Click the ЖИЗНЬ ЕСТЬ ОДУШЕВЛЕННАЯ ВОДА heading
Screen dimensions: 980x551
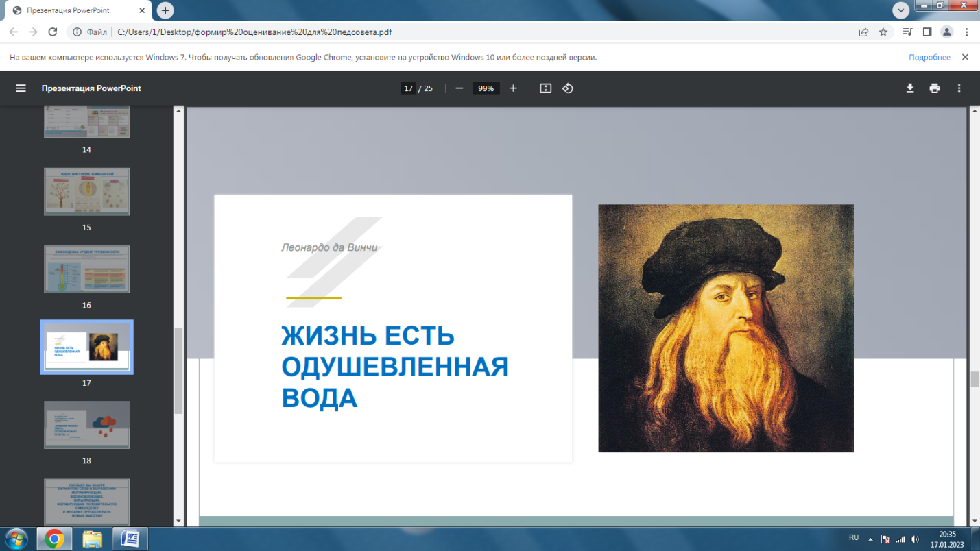(x=395, y=367)
